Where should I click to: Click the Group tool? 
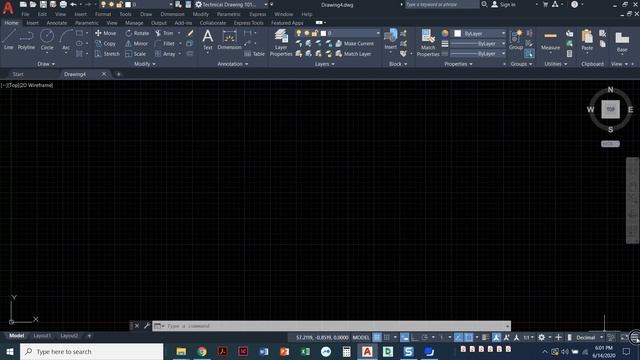[516, 40]
